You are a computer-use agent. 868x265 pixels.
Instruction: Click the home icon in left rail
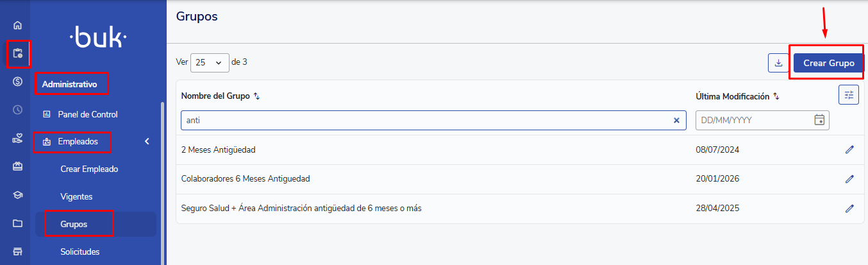[x=17, y=26]
